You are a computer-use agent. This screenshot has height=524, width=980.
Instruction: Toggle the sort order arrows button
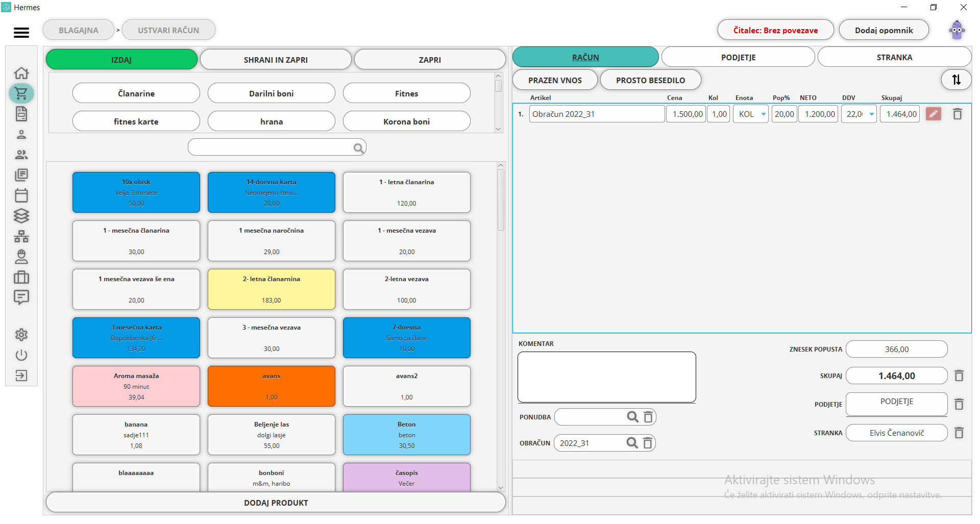(956, 80)
